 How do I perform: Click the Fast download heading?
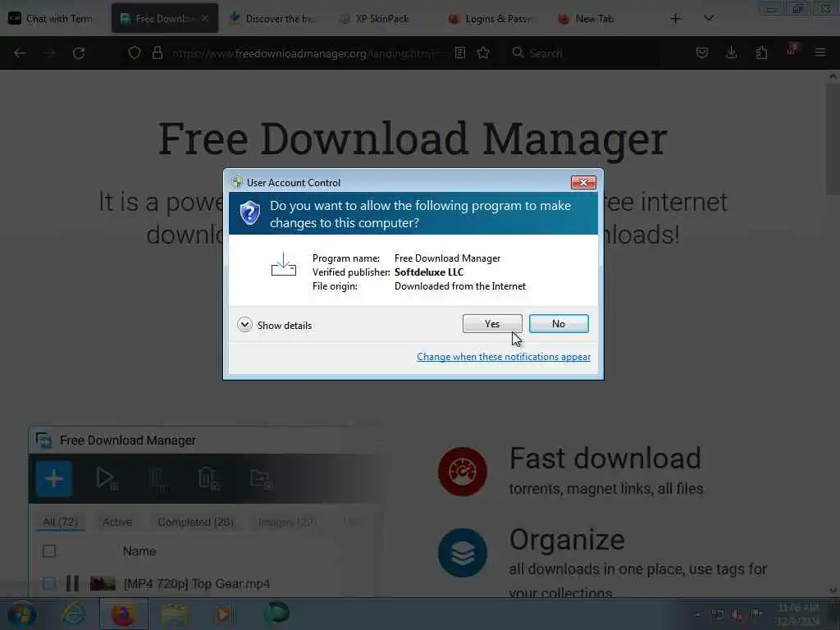pyautogui.click(x=605, y=458)
